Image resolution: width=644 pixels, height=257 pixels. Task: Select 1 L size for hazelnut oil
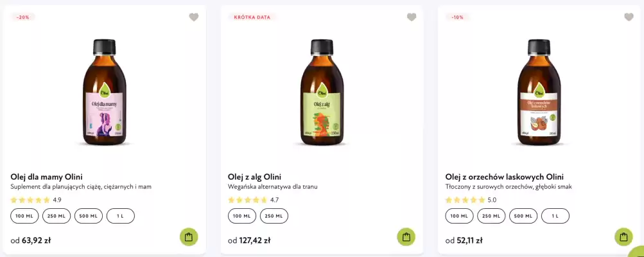pyautogui.click(x=555, y=216)
